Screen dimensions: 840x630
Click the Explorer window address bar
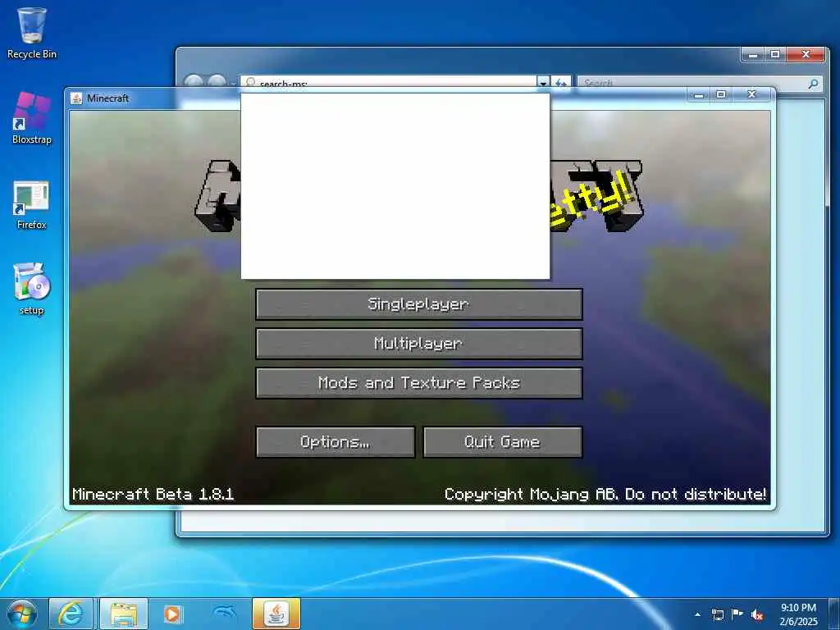coord(388,82)
